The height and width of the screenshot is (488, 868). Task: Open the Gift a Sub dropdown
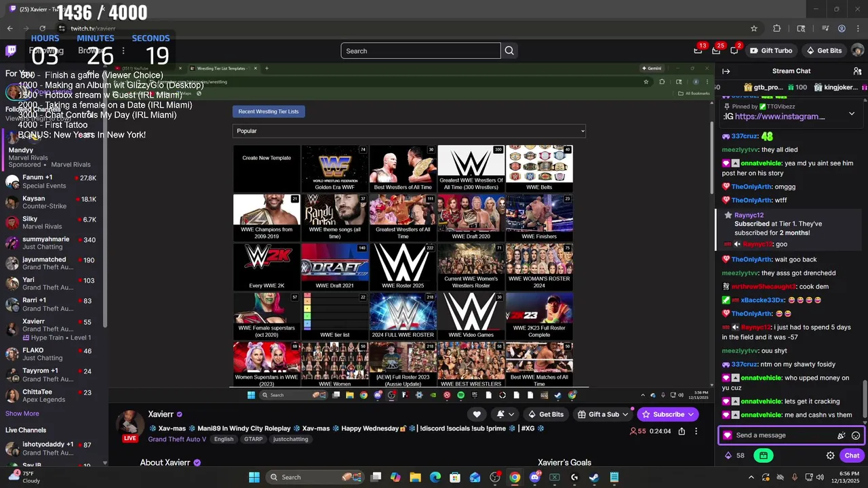603,414
